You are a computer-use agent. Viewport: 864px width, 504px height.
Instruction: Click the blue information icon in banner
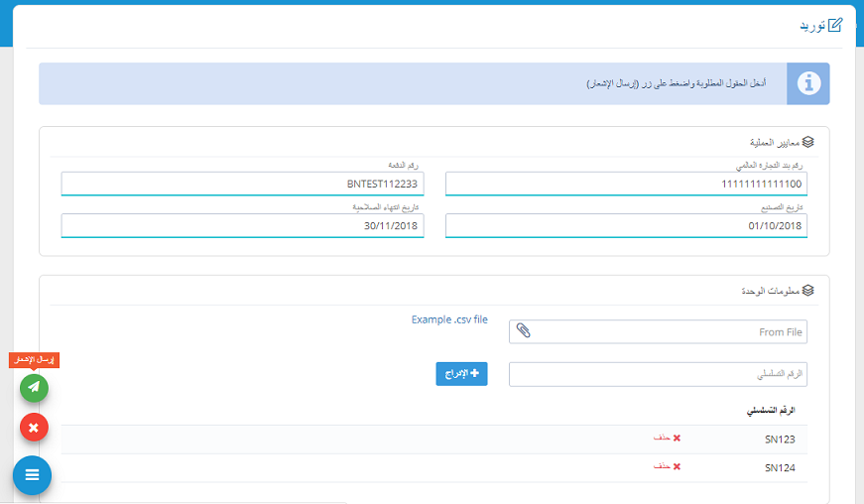[x=808, y=83]
